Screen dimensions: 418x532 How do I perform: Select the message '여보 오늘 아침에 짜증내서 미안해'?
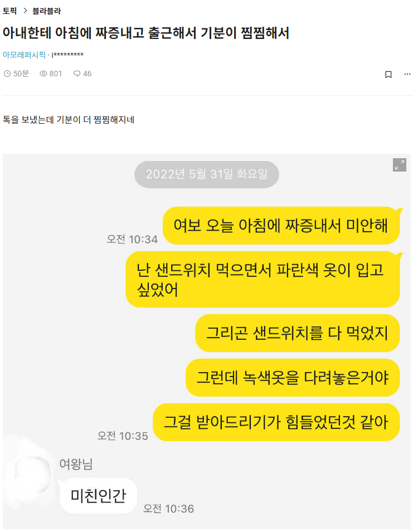(281, 226)
